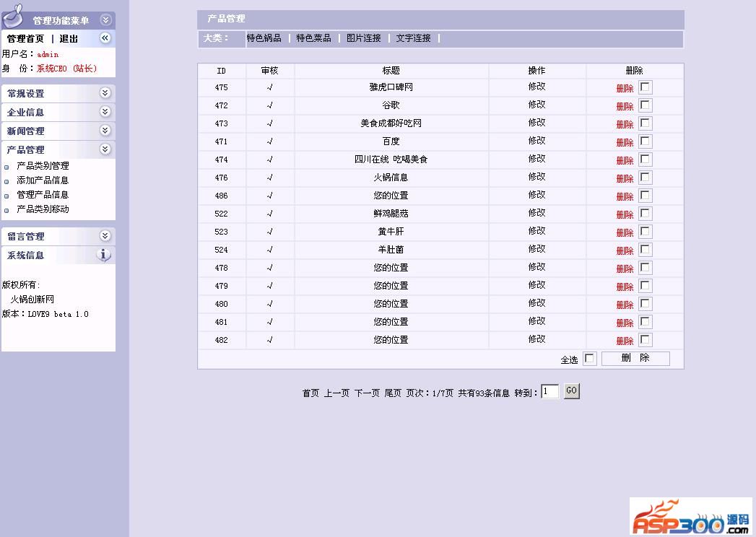Click 退出 to log out
Screen dimensions: 756x537
(69, 38)
